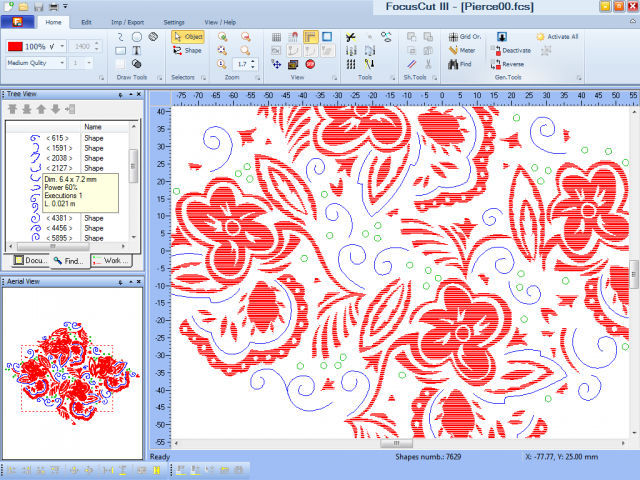640x480 pixels.
Task: Open the power percentage dropdown
Action: coord(61,46)
